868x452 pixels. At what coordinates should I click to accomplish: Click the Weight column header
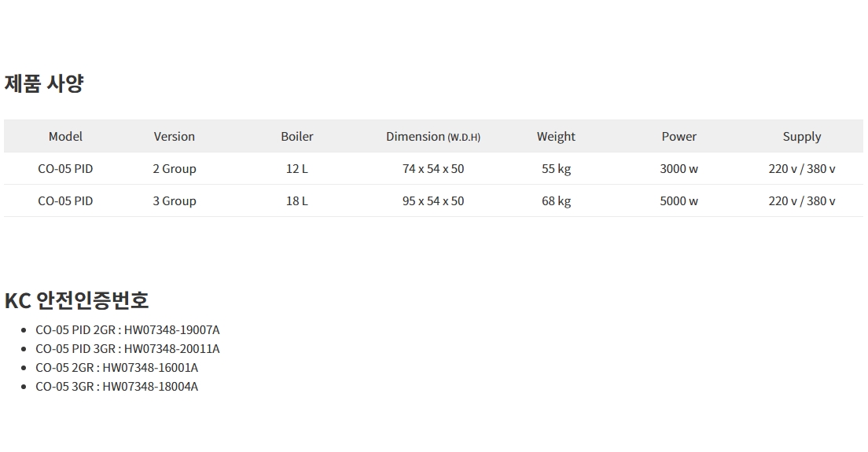tap(556, 136)
